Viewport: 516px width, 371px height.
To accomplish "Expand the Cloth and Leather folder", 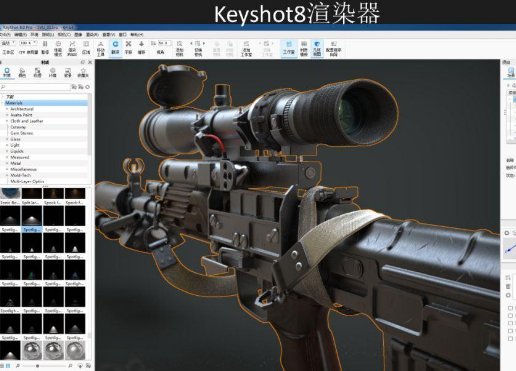I will (7, 121).
